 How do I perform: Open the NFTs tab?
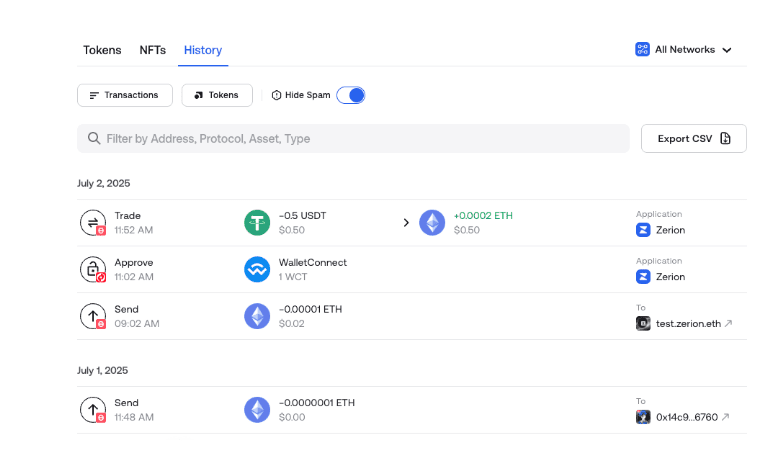point(153,50)
